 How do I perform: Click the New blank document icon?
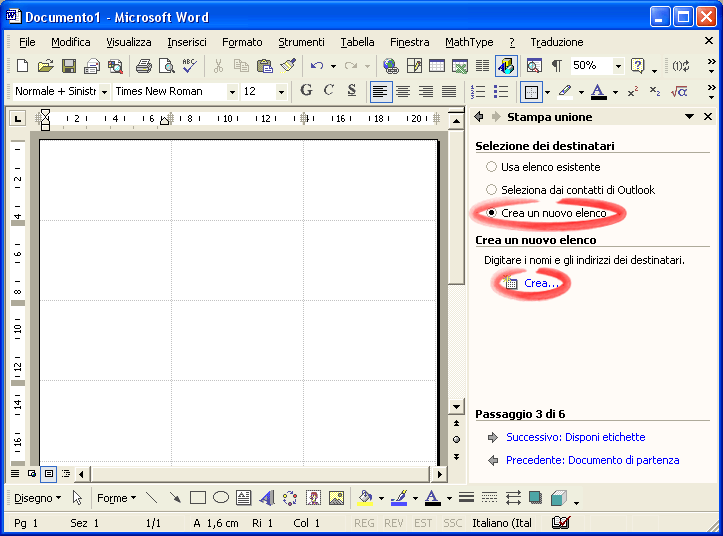point(22,66)
